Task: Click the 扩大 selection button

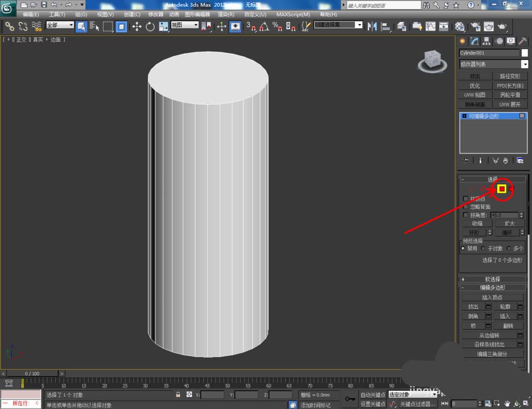Action: click(x=510, y=224)
